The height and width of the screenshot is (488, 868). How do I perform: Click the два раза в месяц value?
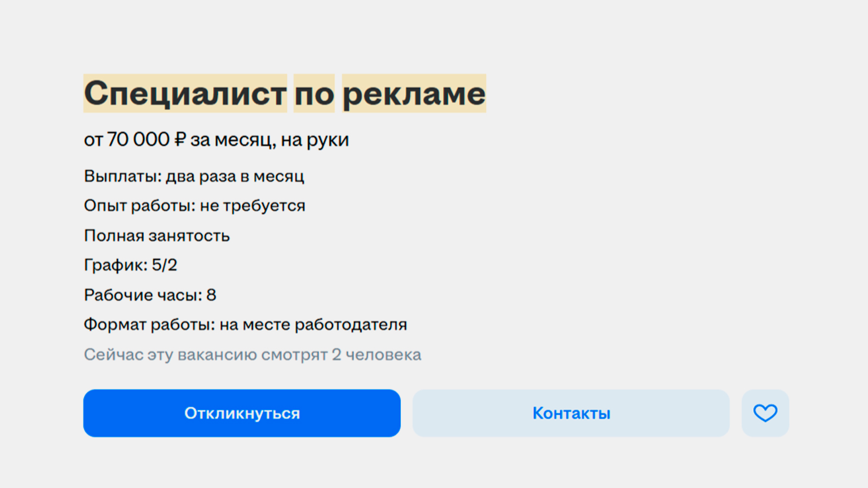point(234,176)
